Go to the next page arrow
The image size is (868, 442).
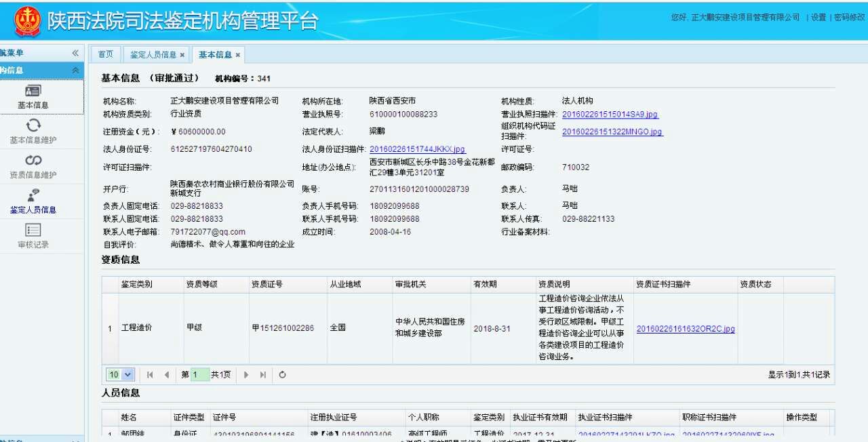pos(246,375)
